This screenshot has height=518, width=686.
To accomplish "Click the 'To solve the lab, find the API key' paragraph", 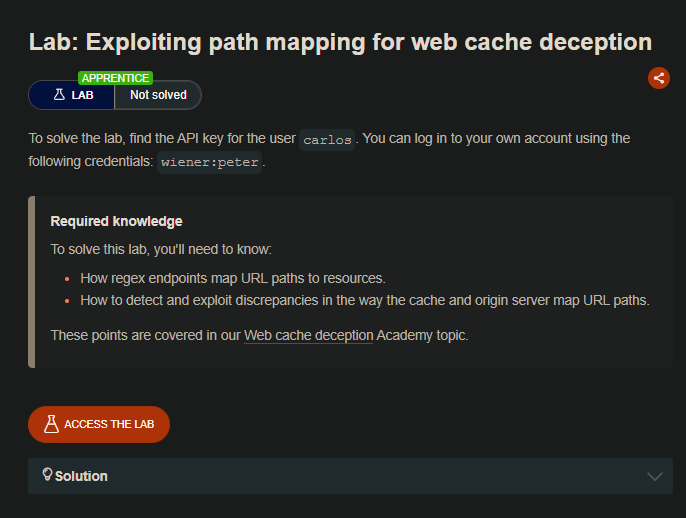I will [x=160, y=138].
